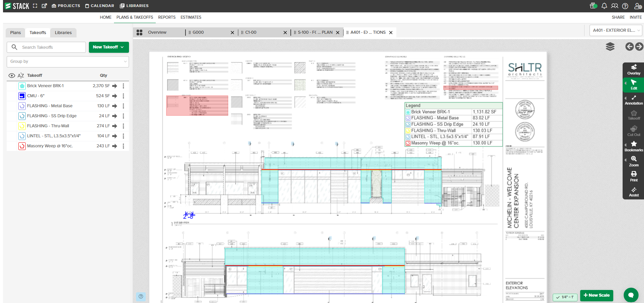
Task: Print the current plan sheet
Action: pyautogui.click(x=633, y=176)
